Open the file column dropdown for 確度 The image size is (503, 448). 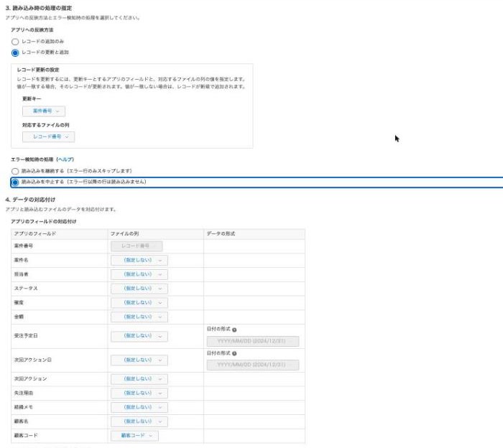pos(139,302)
